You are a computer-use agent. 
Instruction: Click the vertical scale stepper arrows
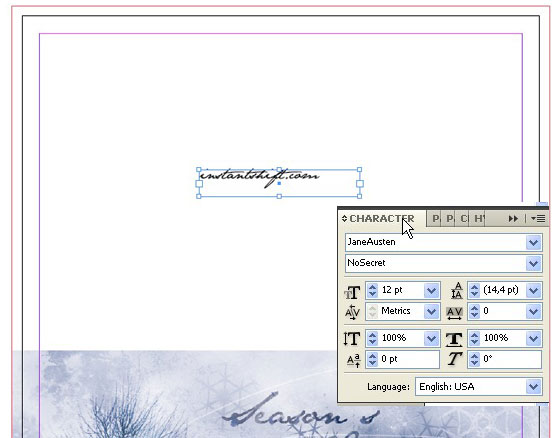click(372, 338)
